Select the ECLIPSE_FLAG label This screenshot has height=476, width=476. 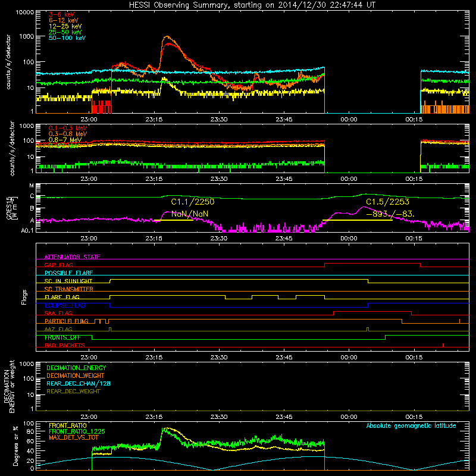pos(65,305)
